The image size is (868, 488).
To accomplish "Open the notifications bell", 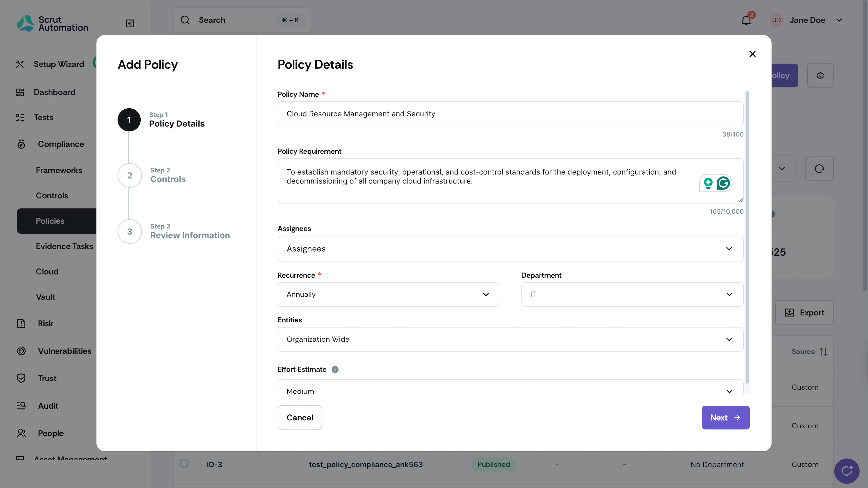I will point(746,20).
